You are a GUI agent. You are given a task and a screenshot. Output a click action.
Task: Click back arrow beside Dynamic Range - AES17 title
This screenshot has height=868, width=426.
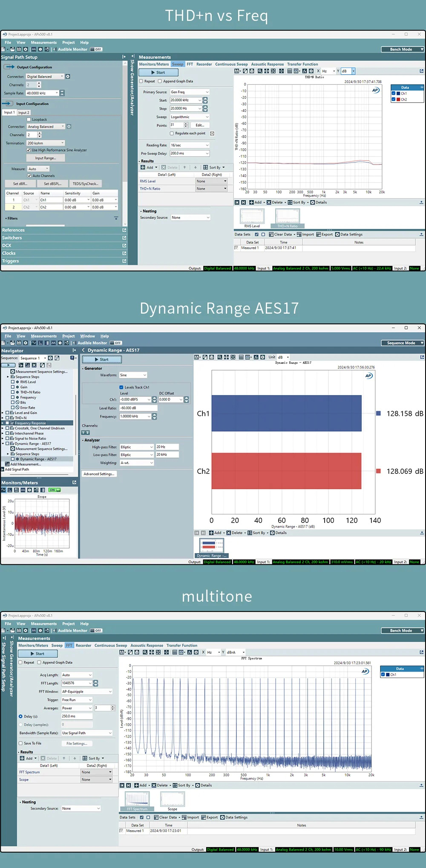tap(83, 350)
